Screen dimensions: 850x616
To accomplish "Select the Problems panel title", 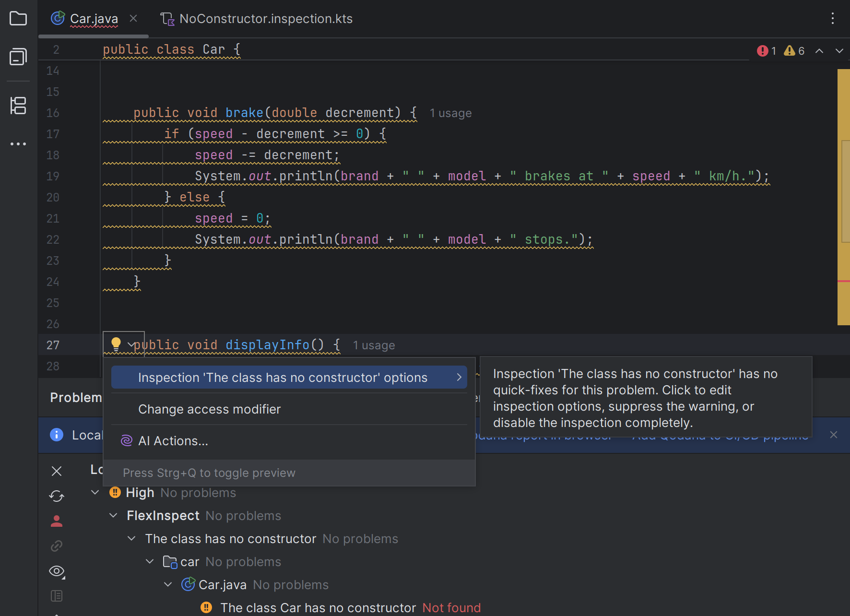I will coord(76,397).
